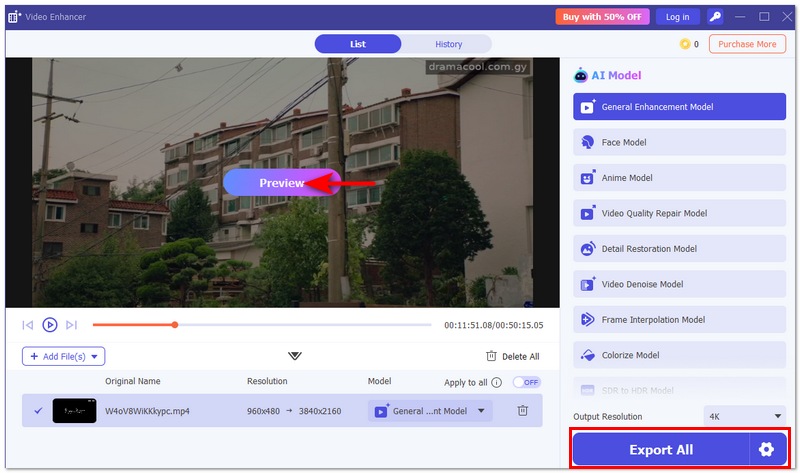Click the timestamp 00:11:51.08/00:50:15.05
Screen dimensions: 800x473
click(493, 325)
